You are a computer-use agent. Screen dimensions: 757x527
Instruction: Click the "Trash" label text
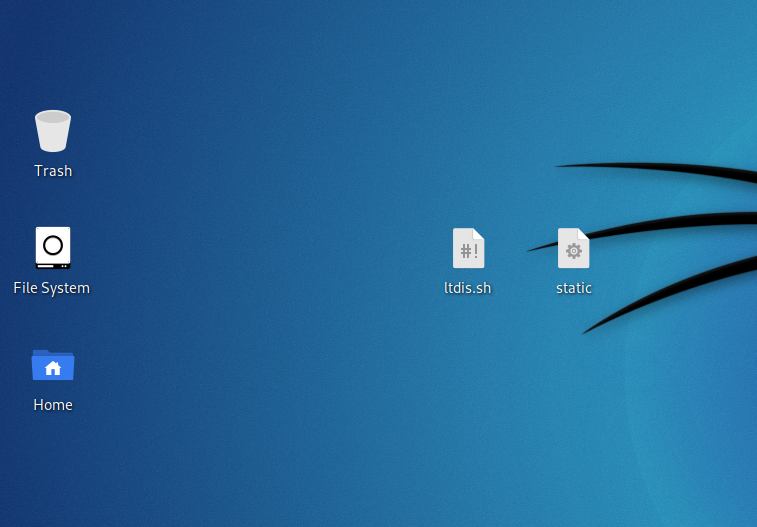[53, 171]
